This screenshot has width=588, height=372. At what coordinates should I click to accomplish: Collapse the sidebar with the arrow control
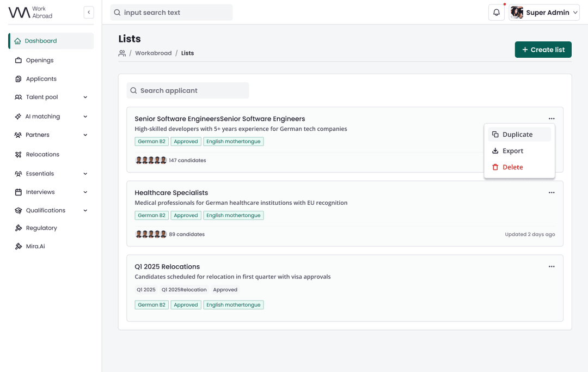(89, 12)
